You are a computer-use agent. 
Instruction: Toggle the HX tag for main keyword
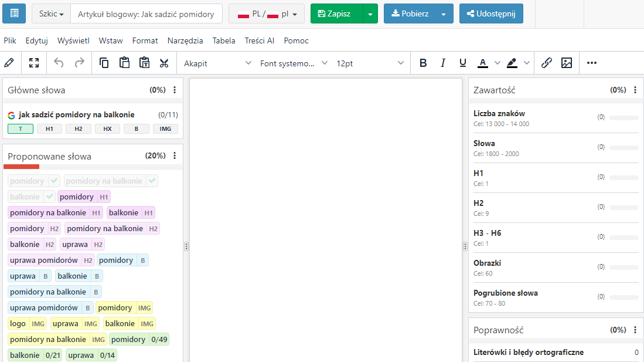coord(108,128)
